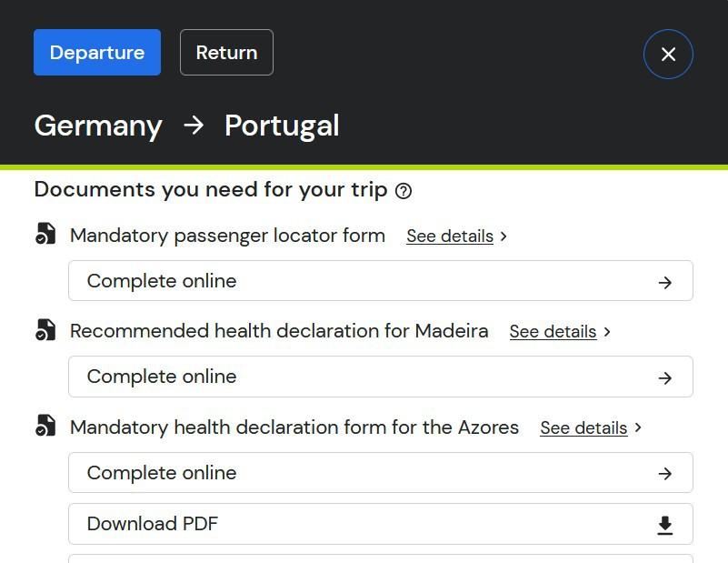Click the download icon on Download PDF
728x563 pixels.
665,526
